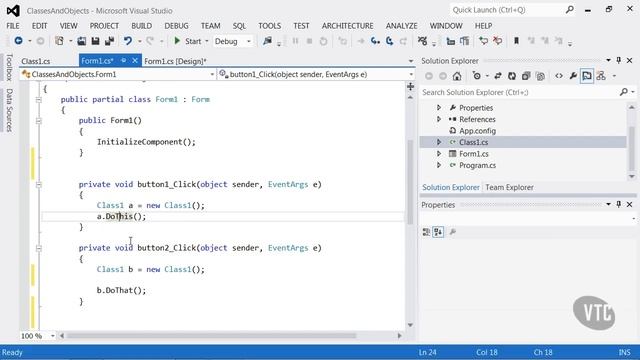Expand the References node
Image resolution: width=640 pixels, height=360 pixels.
[x=439, y=119]
